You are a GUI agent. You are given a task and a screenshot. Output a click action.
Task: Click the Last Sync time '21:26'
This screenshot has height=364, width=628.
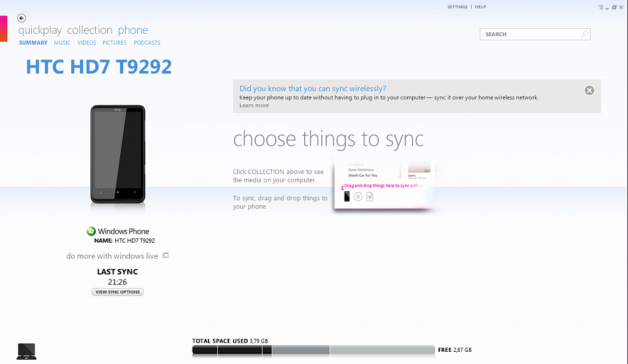[x=117, y=282]
